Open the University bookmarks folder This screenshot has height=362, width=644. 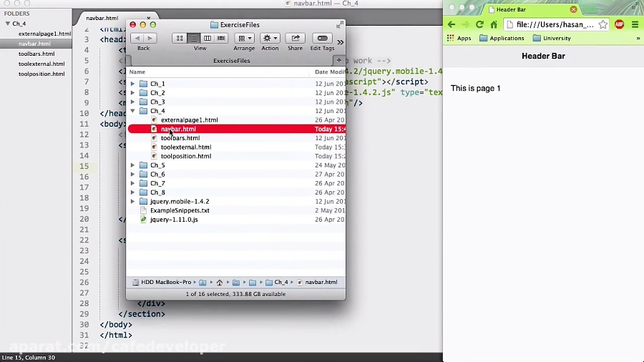[552, 38]
